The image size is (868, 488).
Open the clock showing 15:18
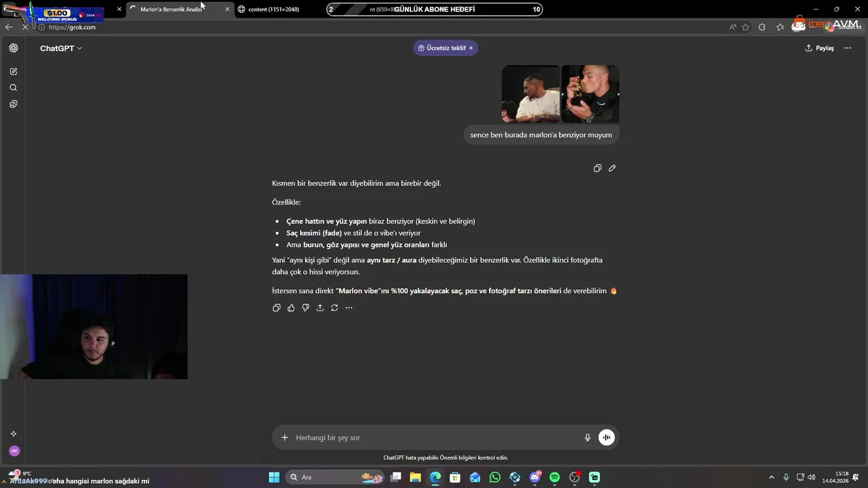[835, 477]
